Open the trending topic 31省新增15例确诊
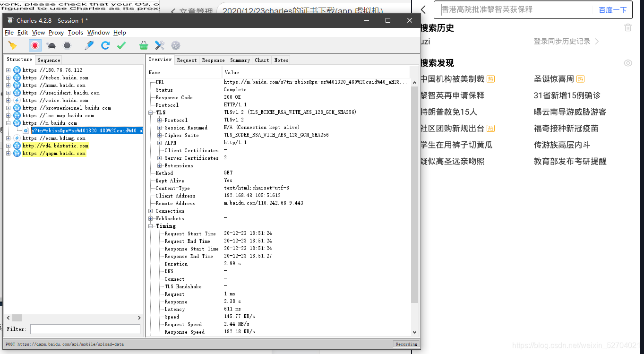This screenshot has height=354, width=644. pyautogui.click(x=567, y=95)
